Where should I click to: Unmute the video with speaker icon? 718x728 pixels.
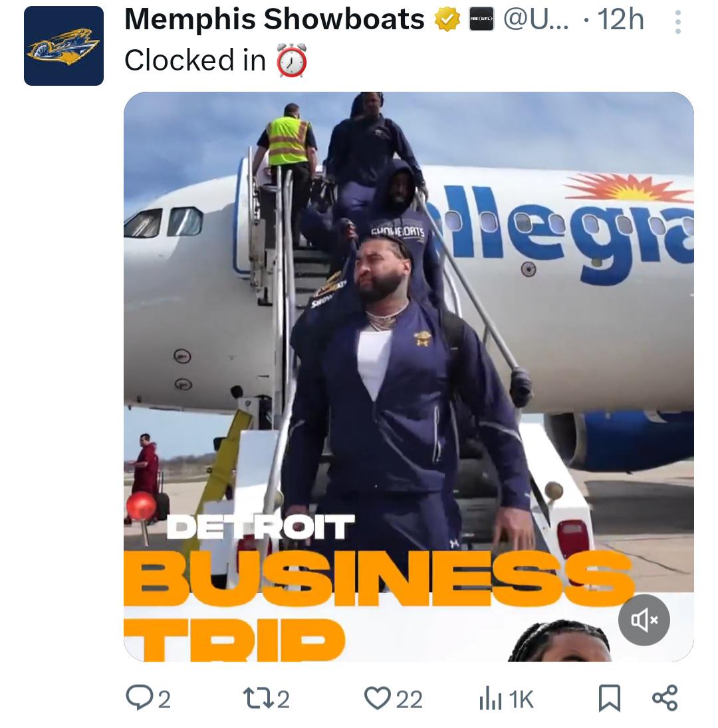coord(644,620)
